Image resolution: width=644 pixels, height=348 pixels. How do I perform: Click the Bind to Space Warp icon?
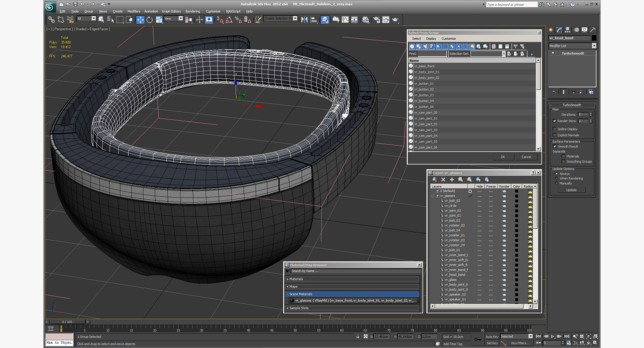tap(70, 20)
